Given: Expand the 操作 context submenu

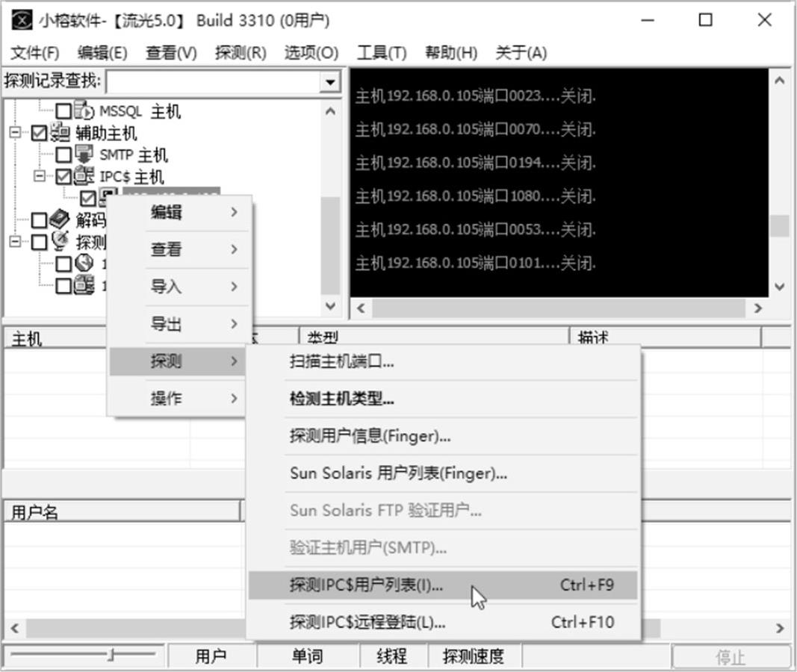Looking at the screenshot, I should [179, 398].
